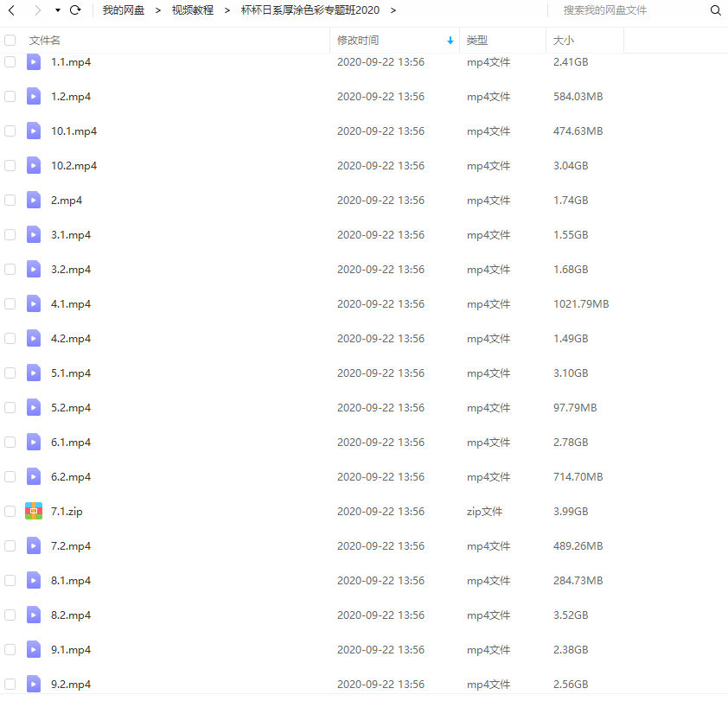Click the 714.70MB size value
This screenshot has width=728, height=701.
[578, 477]
